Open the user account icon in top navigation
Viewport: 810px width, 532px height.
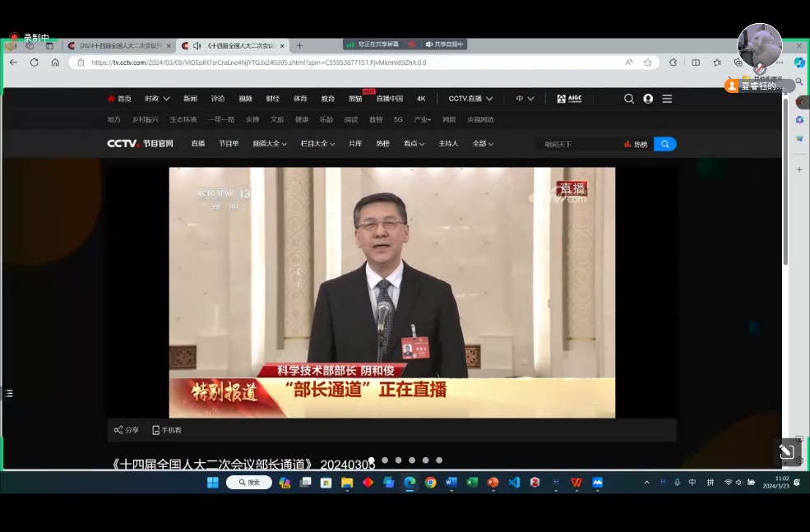648,99
